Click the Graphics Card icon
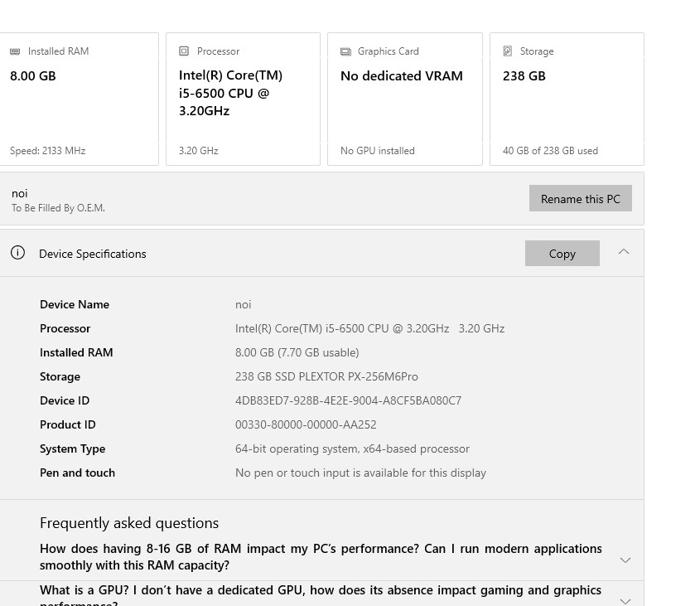Screen dimensions: 700x606 [x=345, y=51]
